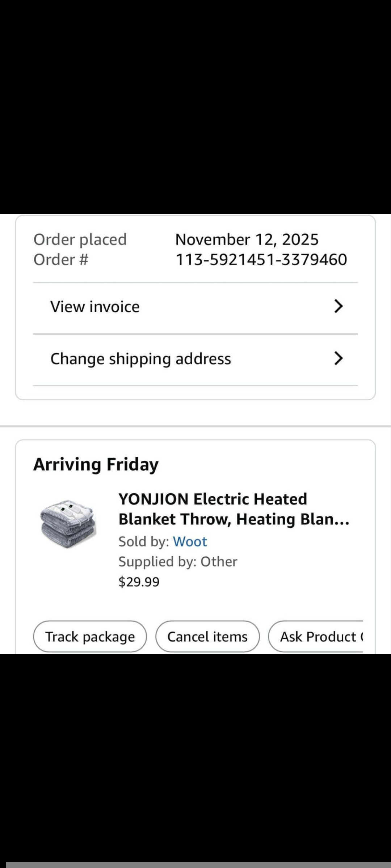Click the order number 113-5921451-3379460
The width and height of the screenshot is (391, 868).
click(261, 259)
